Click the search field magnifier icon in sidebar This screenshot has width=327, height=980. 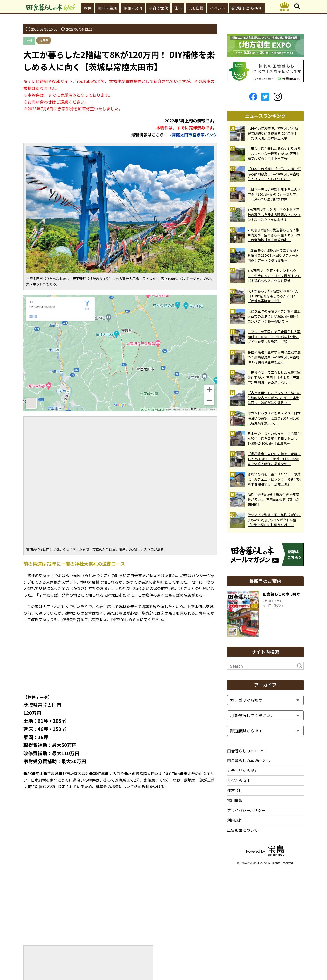point(299,666)
